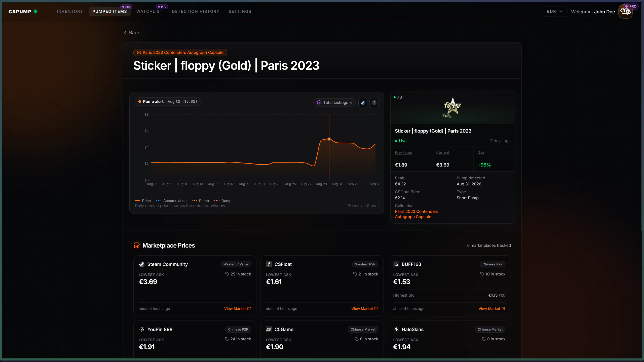Click the capsule layers icon in tag
Image resolution: width=644 pixels, height=362 pixels.
[139, 53]
